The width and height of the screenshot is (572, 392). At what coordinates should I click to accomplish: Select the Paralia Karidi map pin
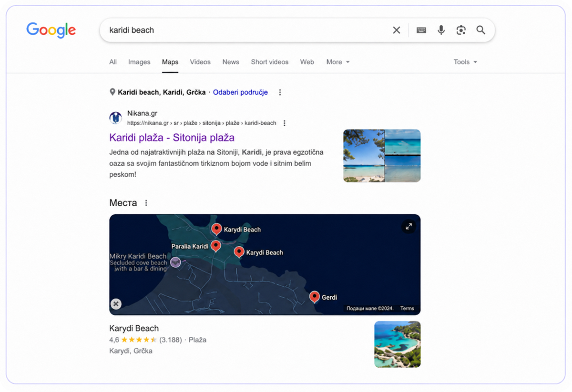215,246
